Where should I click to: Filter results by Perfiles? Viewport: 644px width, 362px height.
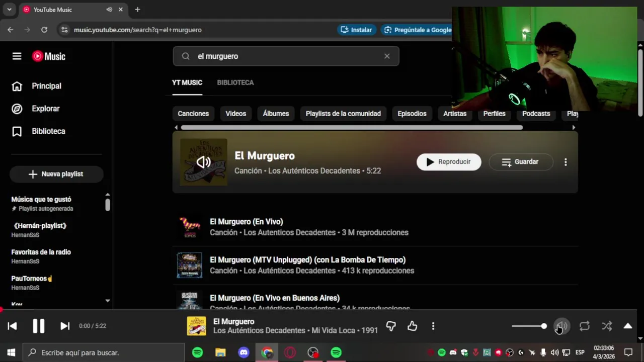494,114
